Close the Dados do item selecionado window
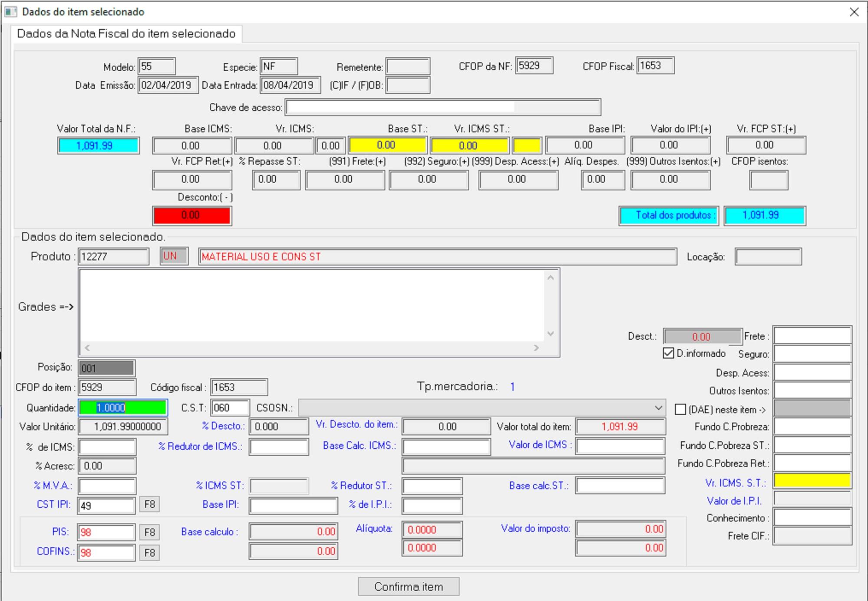868x601 pixels. tap(854, 12)
